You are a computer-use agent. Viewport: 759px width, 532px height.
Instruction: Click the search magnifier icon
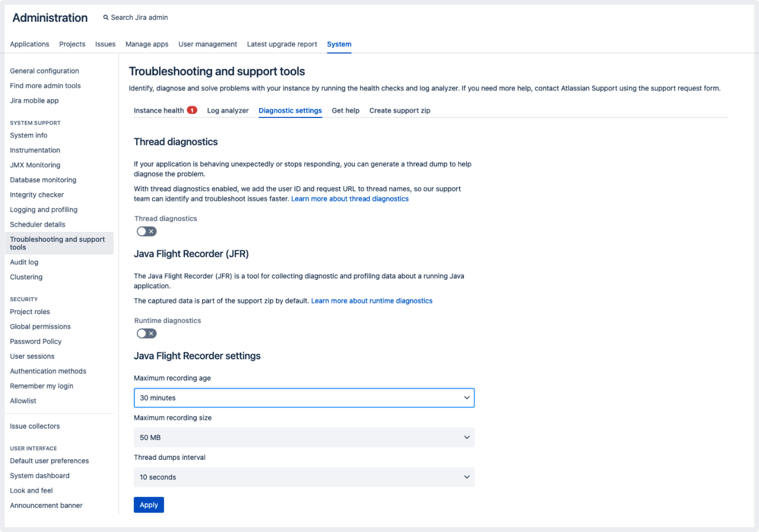point(106,18)
